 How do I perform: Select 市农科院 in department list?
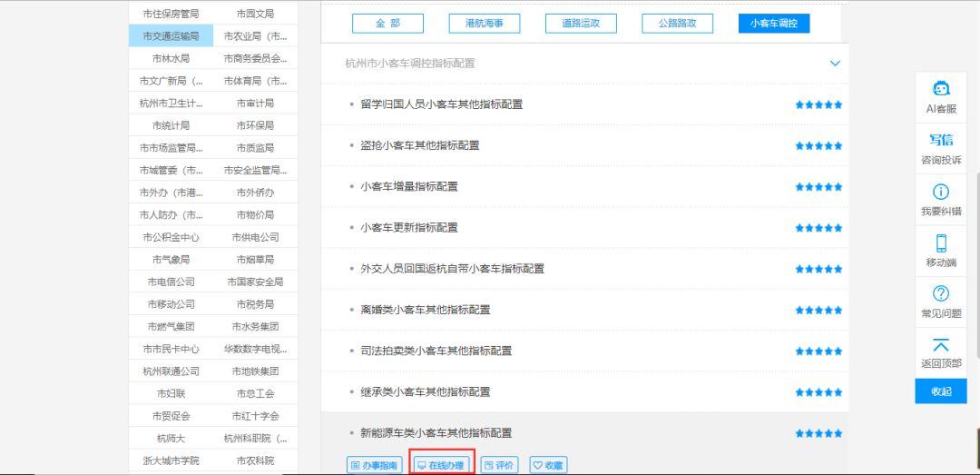(255, 460)
